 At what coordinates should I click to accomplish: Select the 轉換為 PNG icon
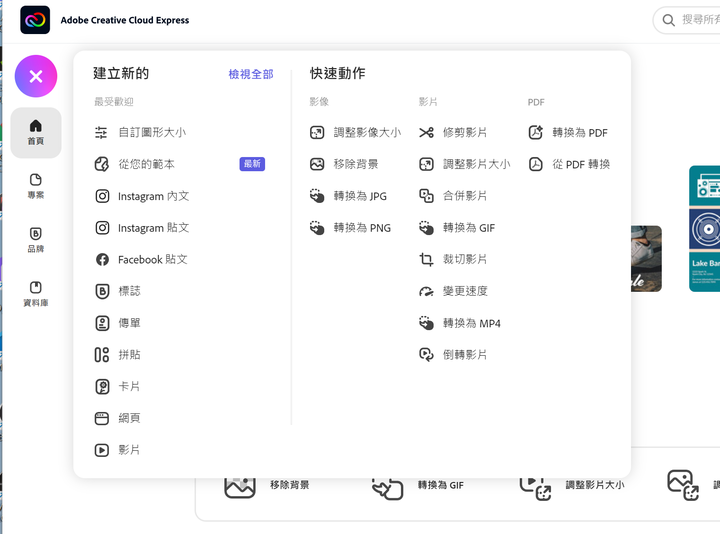click(x=317, y=228)
